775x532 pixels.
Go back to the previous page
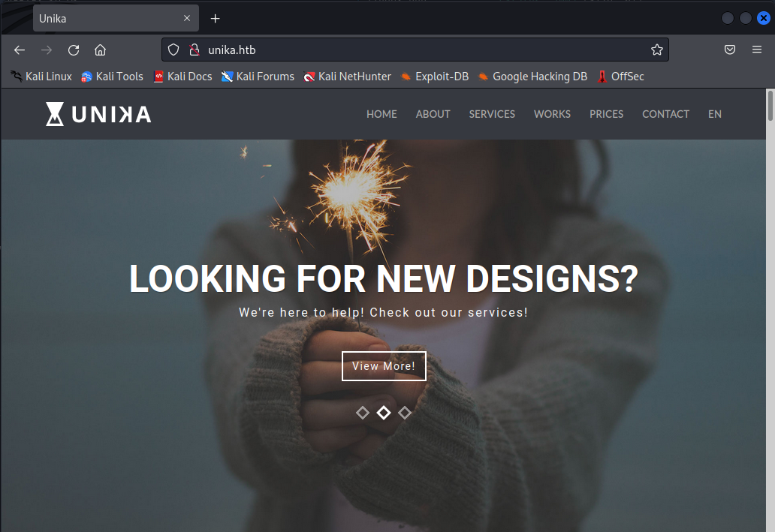pos(20,50)
